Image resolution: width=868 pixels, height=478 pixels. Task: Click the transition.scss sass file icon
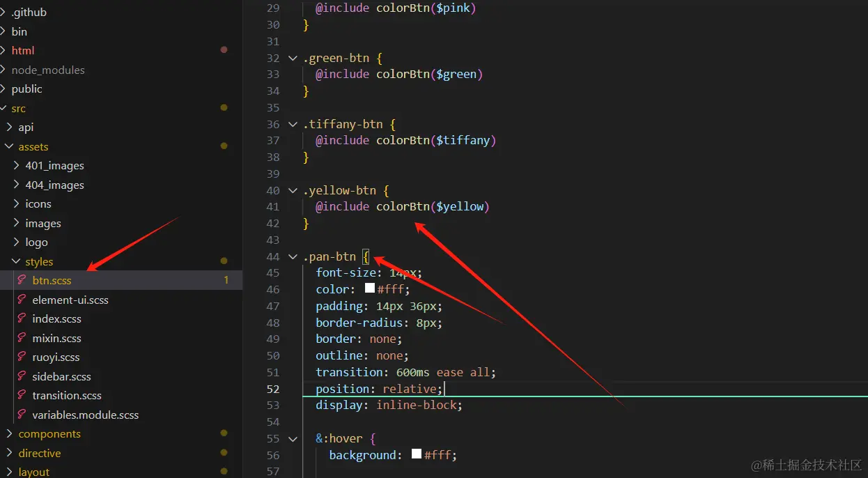click(22, 395)
